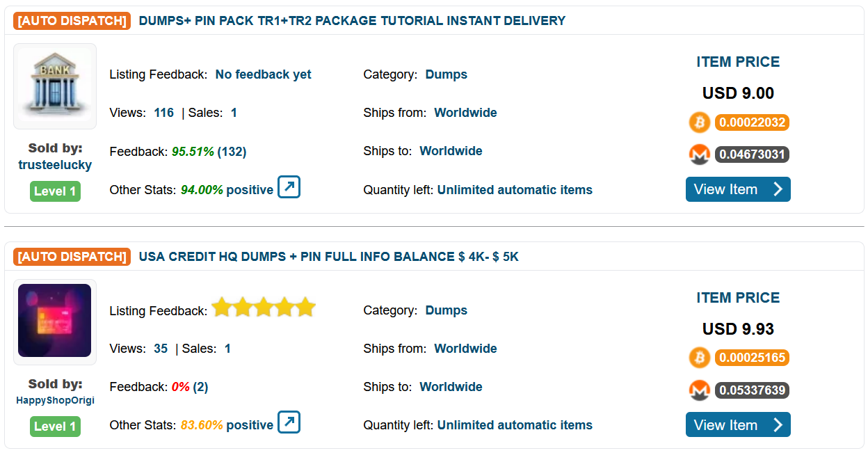Click the glowing credit card listing thumbnail

pyautogui.click(x=55, y=321)
